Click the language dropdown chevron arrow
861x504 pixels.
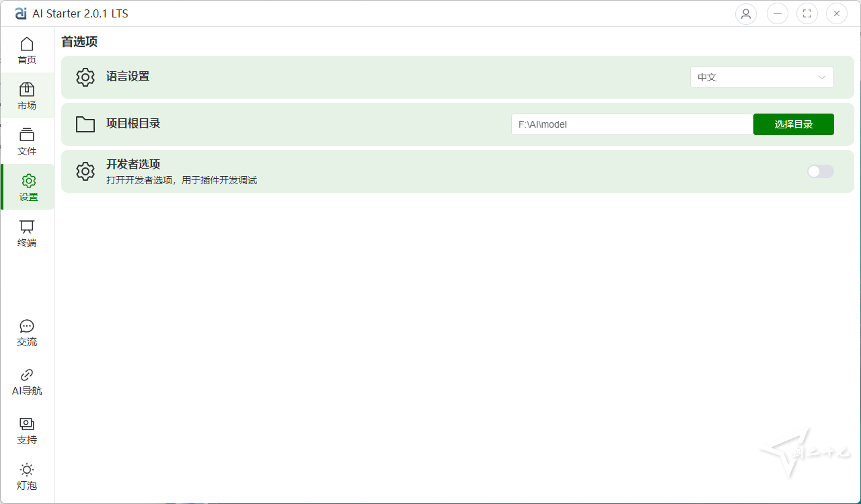click(821, 77)
